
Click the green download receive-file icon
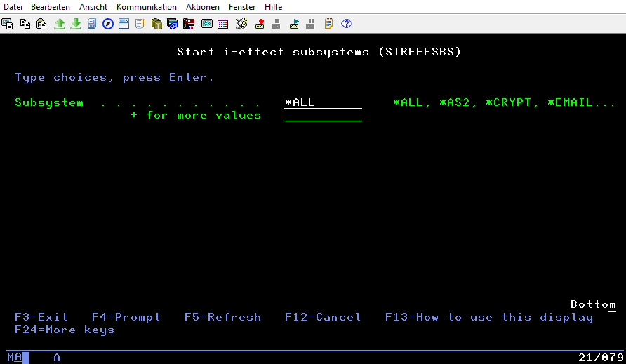click(x=76, y=24)
